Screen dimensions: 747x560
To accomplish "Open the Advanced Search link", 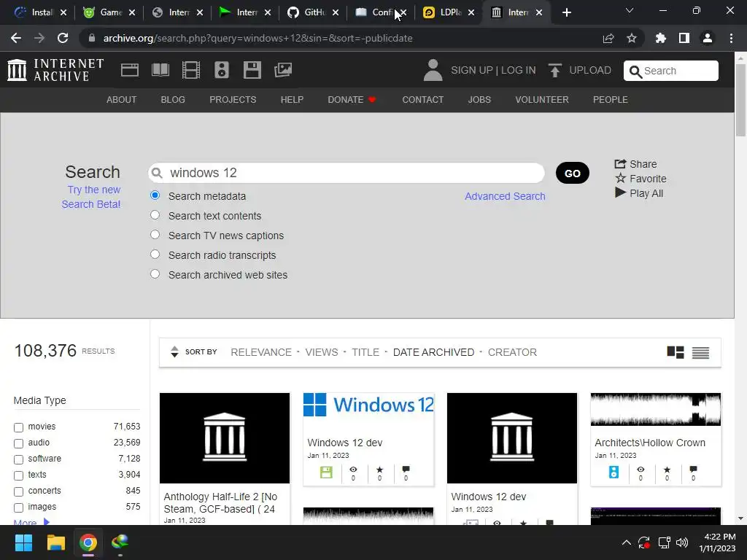I will [x=505, y=196].
